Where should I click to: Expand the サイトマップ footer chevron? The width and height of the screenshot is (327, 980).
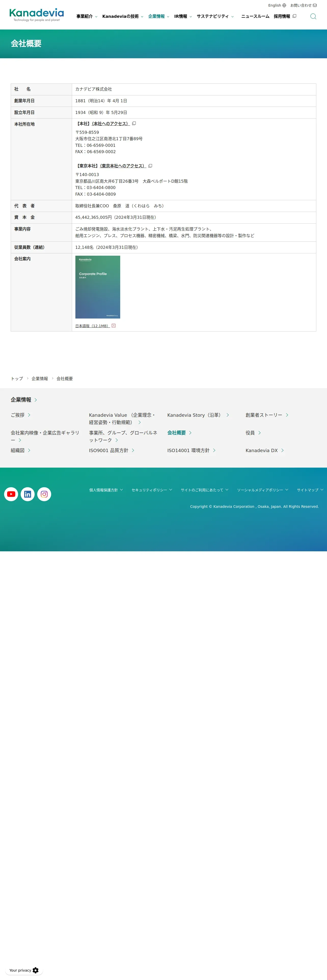coord(322,490)
